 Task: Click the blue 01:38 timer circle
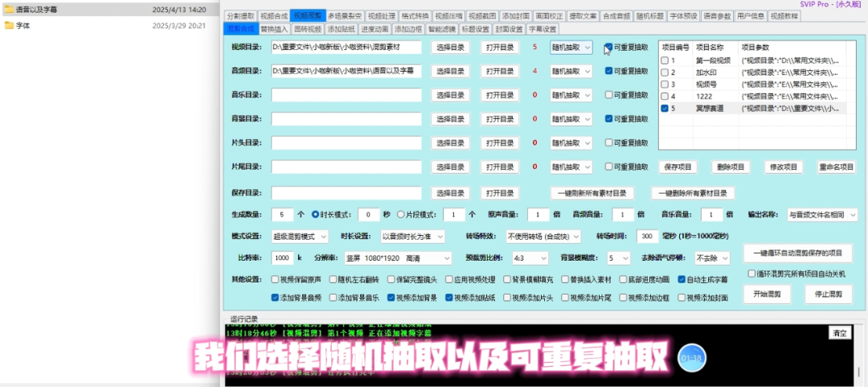tap(691, 356)
